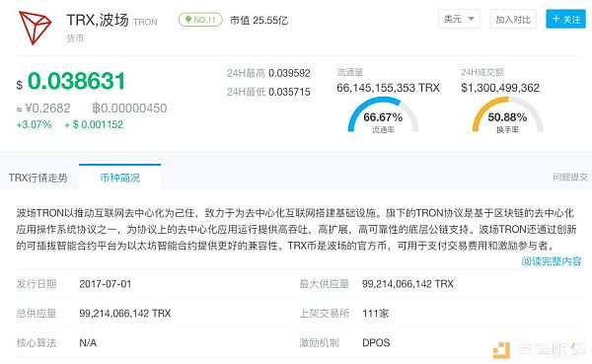Click the price value 0.038631
The width and height of the screenshot is (592, 364).
[76, 81]
